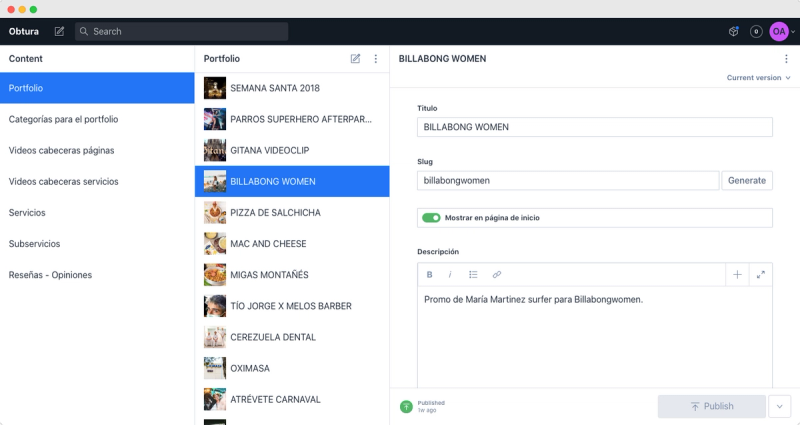Expand Descripción editor to fullscreen
The width and height of the screenshot is (800, 425).
(x=761, y=274)
